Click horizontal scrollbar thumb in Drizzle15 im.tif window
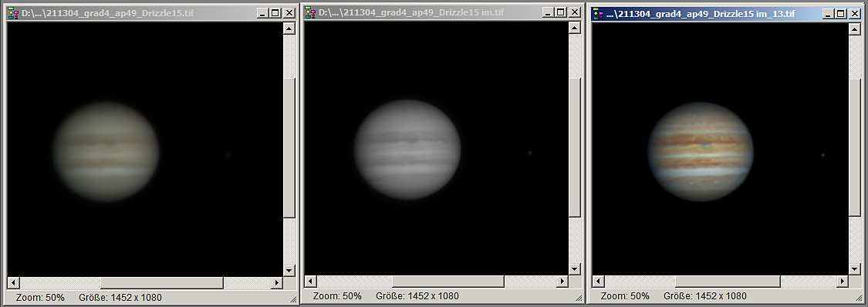The height and width of the screenshot is (307, 868). point(448,281)
